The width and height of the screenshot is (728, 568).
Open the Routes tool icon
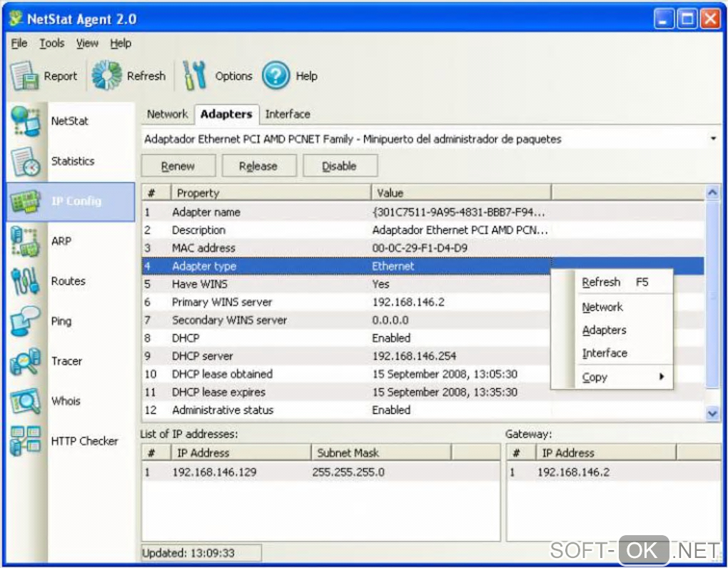[26, 281]
